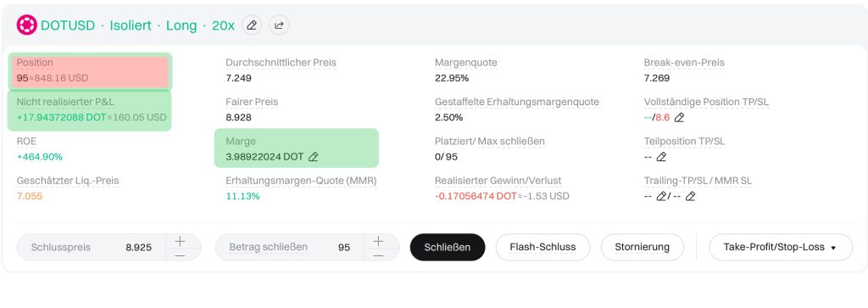The width and height of the screenshot is (868, 308).
Task: Click the DOTUSD pair title
Action: [x=68, y=25]
